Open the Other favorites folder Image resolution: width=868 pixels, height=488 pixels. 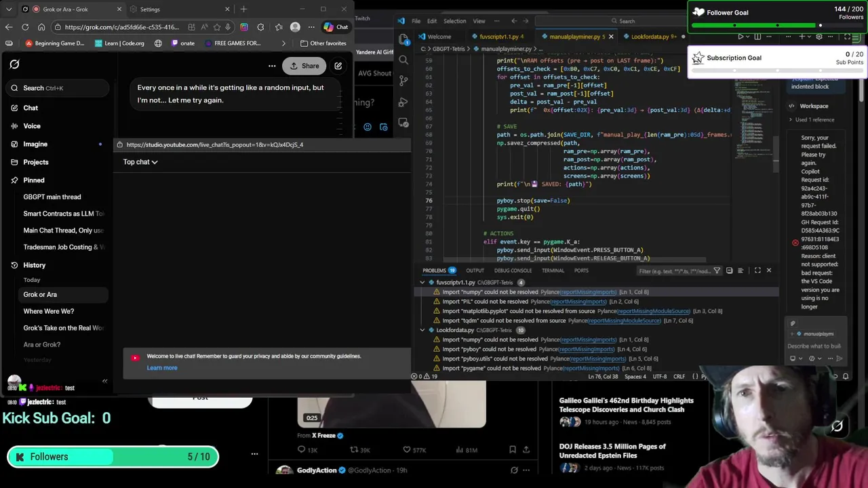pos(323,43)
